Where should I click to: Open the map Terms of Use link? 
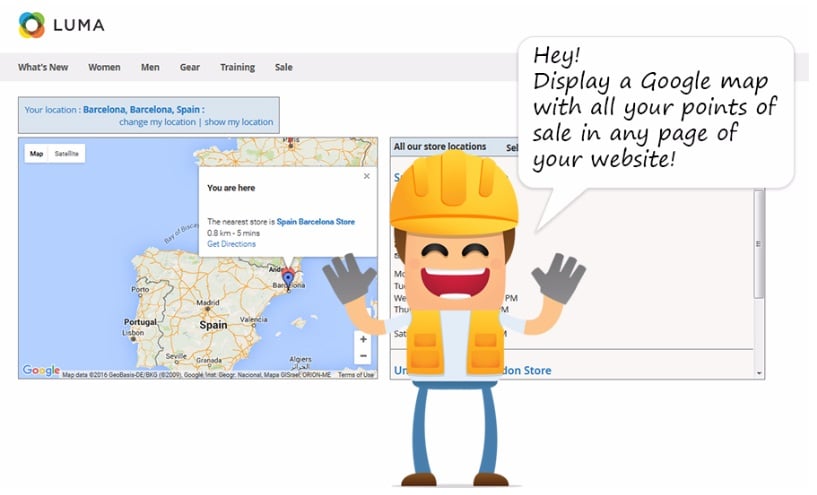point(355,375)
